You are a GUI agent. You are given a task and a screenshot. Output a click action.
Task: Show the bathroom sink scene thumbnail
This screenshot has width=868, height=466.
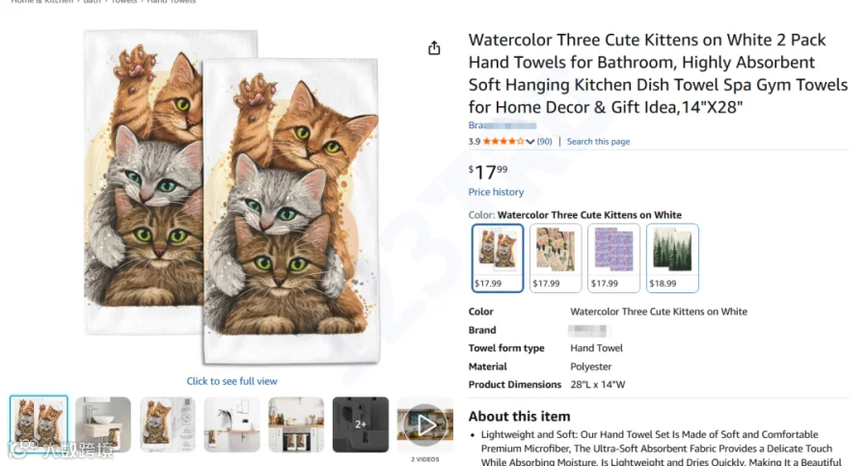point(103,425)
